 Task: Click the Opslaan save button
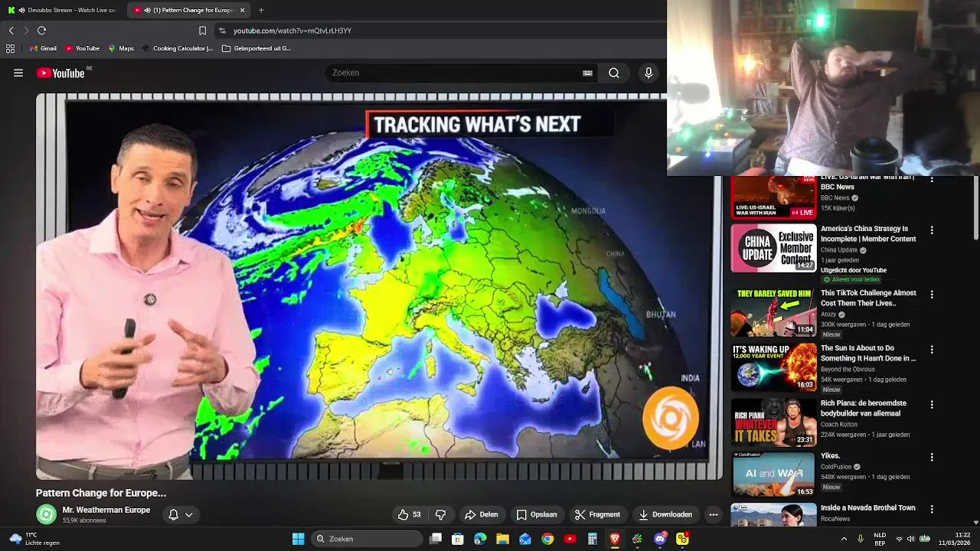click(537, 515)
